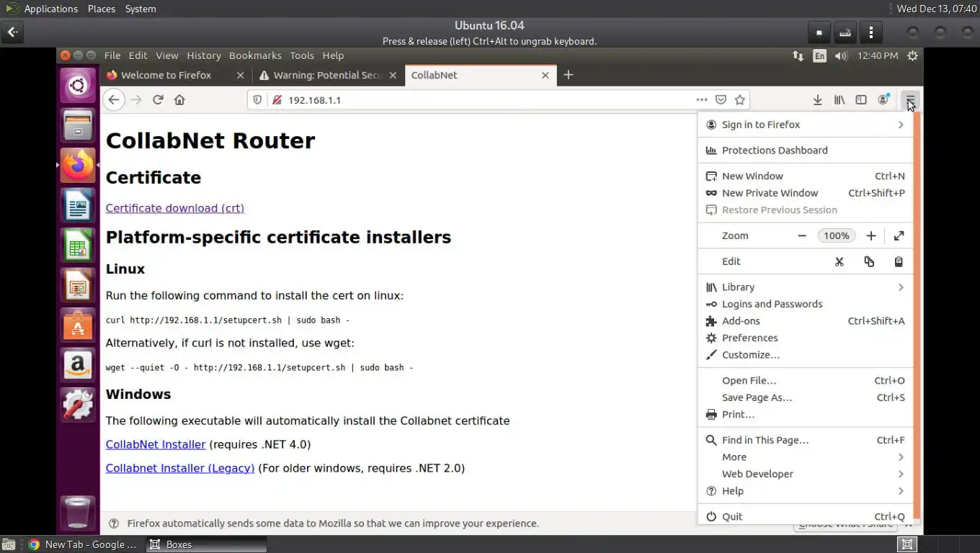Screen dimensions: 980x553
Task: Toggle the sidebar from the toolbar icon
Action: coord(861,100)
